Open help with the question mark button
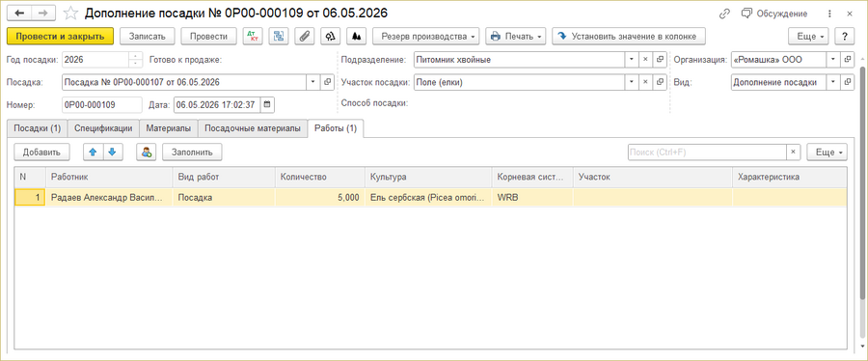The width and height of the screenshot is (868, 361). point(844,37)
